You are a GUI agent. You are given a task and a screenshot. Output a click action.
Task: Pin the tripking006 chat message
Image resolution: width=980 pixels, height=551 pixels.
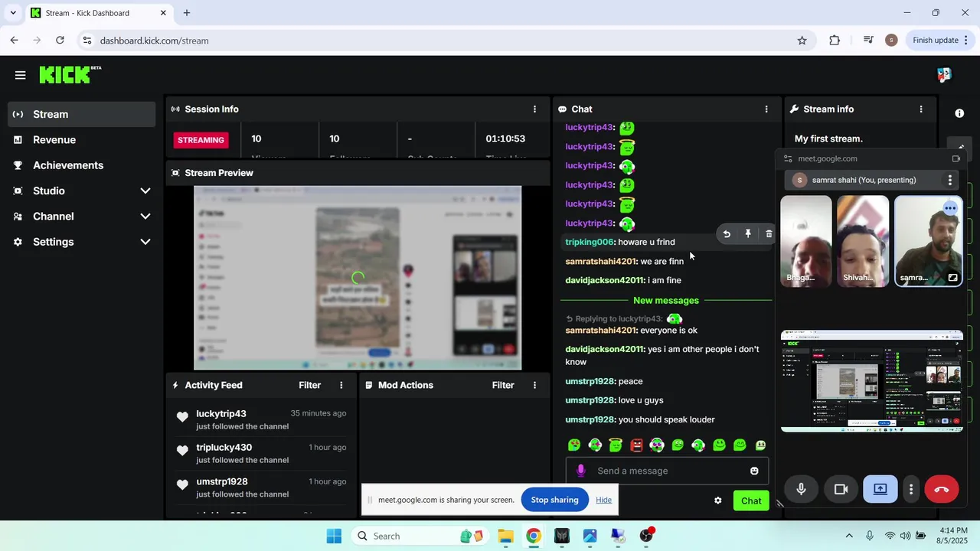pos(748,234)
